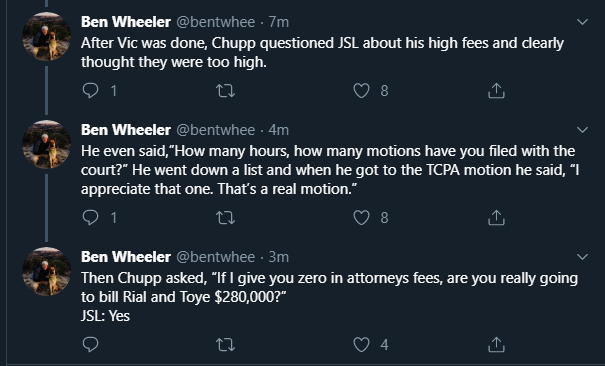Retweet the tweet about Chupp questioning JSL
Screen dimensions: 605x366
225,91
